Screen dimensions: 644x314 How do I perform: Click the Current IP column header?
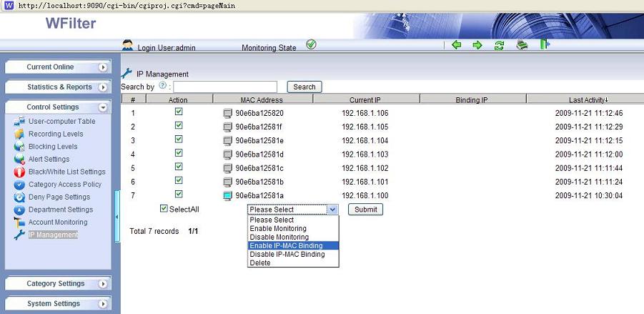[365, 100]
